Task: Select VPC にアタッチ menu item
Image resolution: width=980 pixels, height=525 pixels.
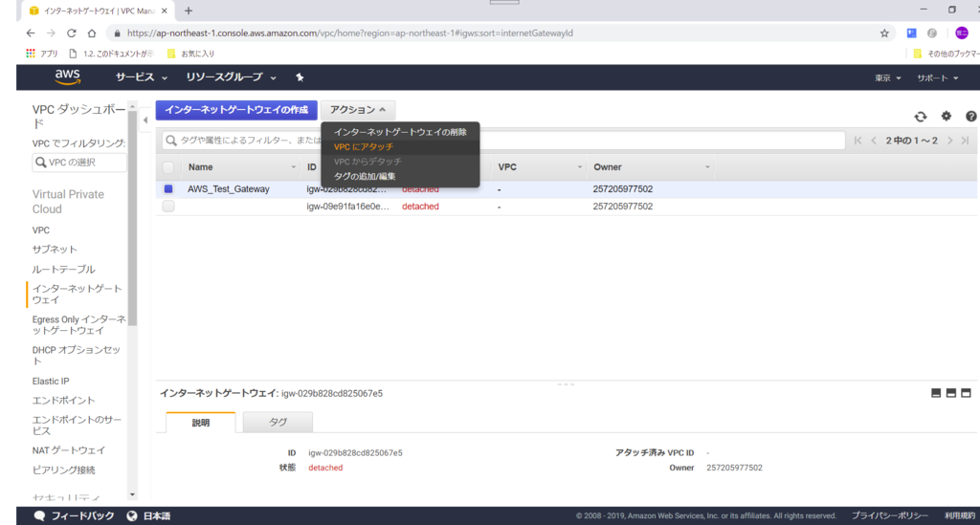Action: tap(400, 146)
